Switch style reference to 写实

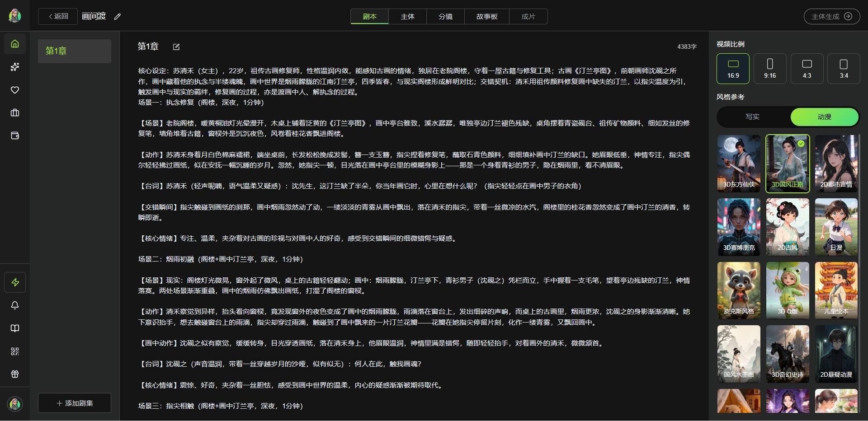pyautogui.click(x=752, y=117)
